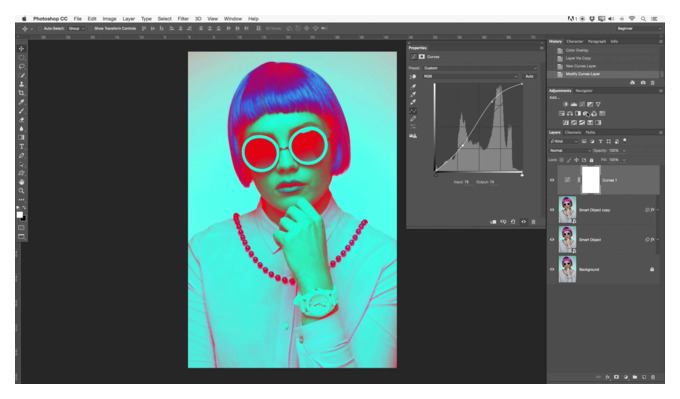Switch to the Navigator tab

coord(584,91)
